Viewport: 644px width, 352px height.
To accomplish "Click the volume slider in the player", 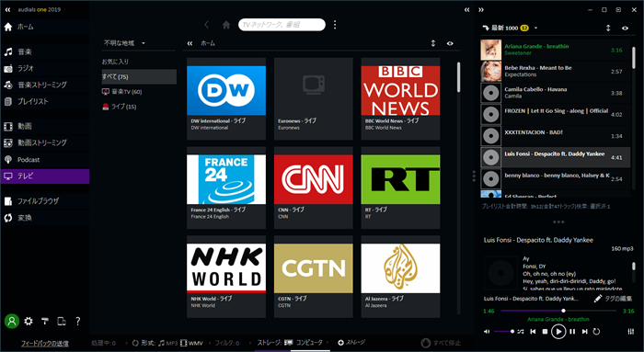I will [503, 332].
